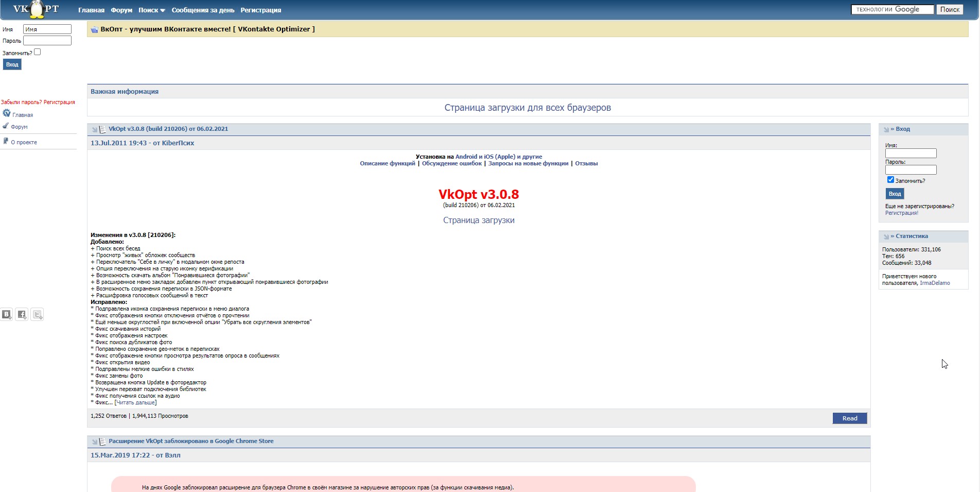Click the Главная icon in the sidebar

tap(6, 113)
